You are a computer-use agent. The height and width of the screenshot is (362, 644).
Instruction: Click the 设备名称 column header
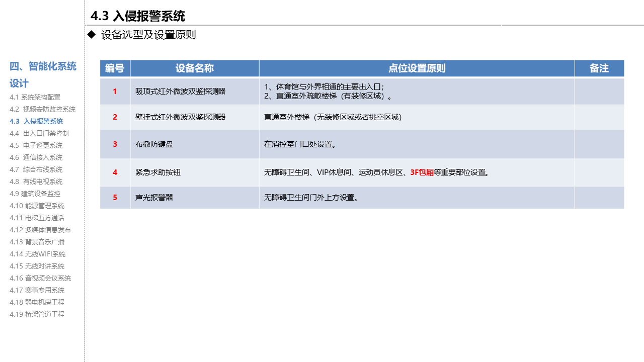pyautogui.click(x=194, y=68)
